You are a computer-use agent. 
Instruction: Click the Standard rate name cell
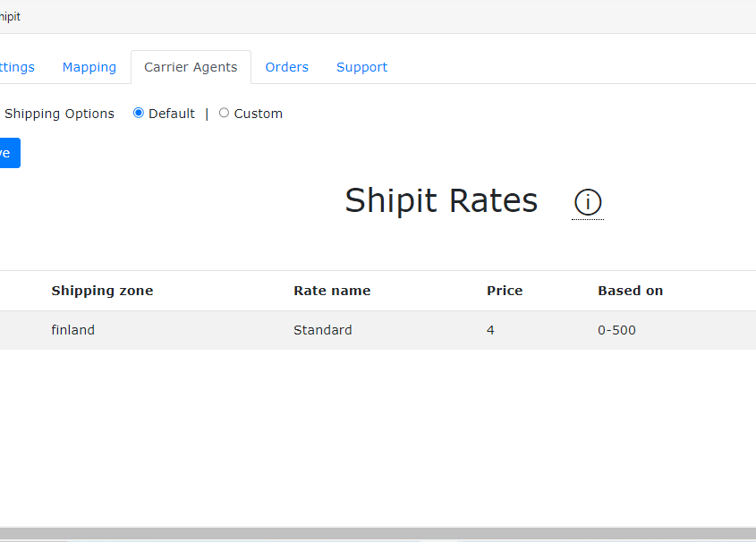pos(323,330)
